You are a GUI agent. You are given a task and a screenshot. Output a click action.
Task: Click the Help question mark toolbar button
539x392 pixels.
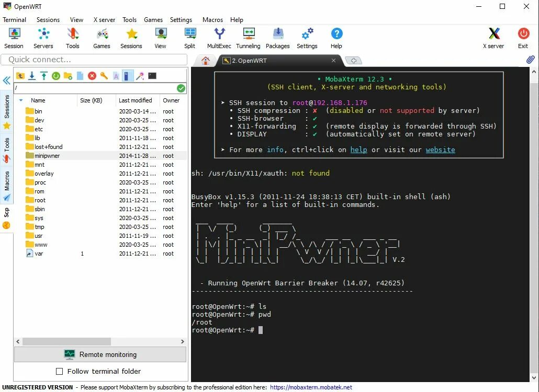336,39
